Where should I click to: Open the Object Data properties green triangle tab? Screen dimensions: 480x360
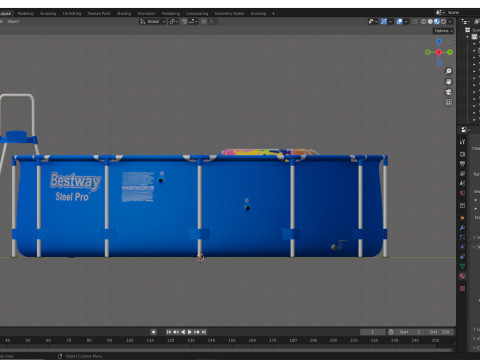point(462,266)
